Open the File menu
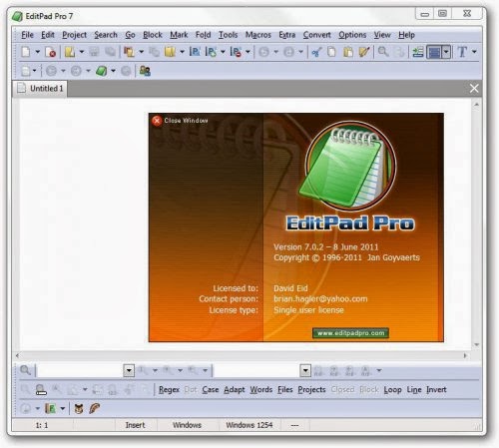The width and height of the screenshot is (499, 448). (x=27, y=35)
